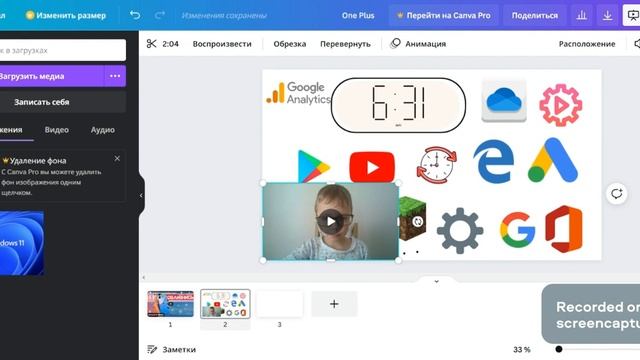Image resolution: width=640 pixels, height=360 pixels.
Task: Click the Загрузить медиа upload button
Action: [x=52, y=76]
